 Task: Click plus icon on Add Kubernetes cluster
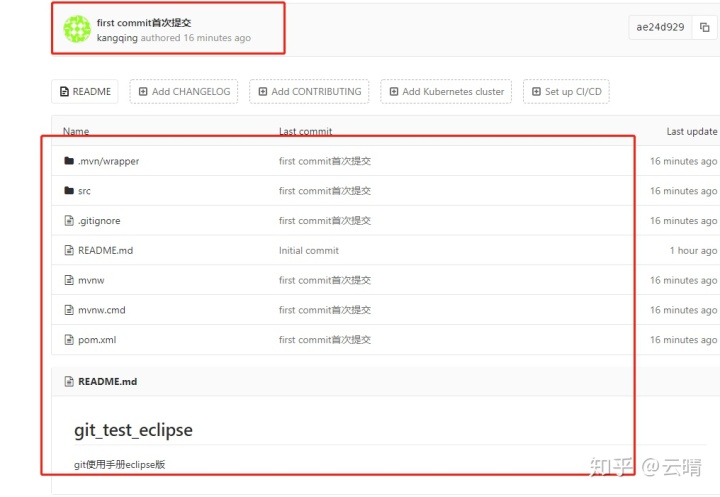(x=394, y=91)
